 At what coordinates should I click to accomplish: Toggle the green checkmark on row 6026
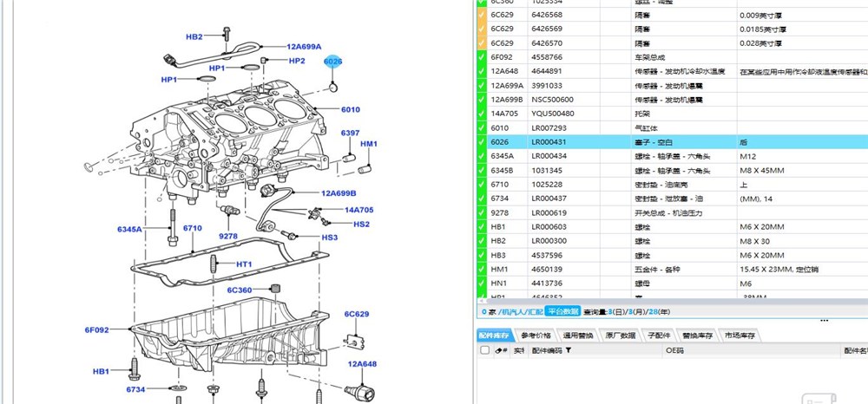481,142
